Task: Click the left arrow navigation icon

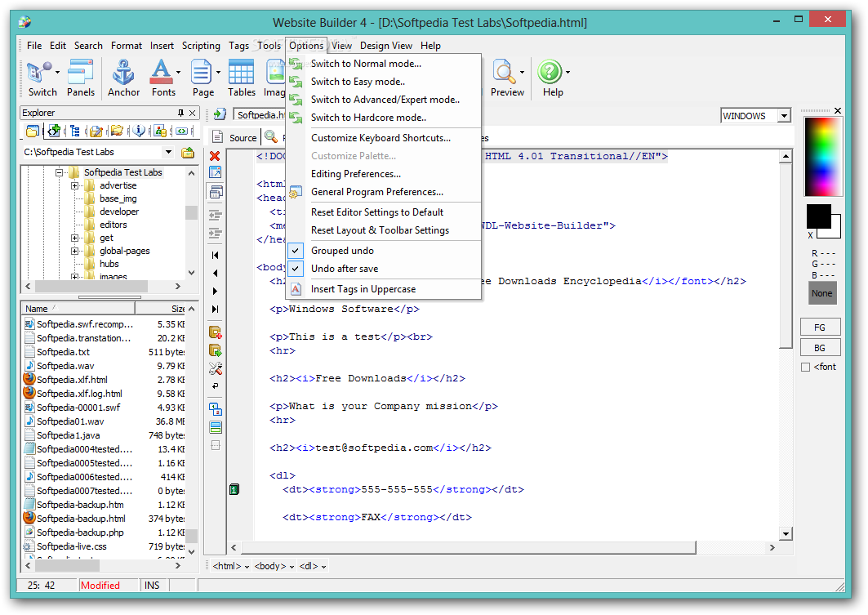Action: [x=216, y=273]
